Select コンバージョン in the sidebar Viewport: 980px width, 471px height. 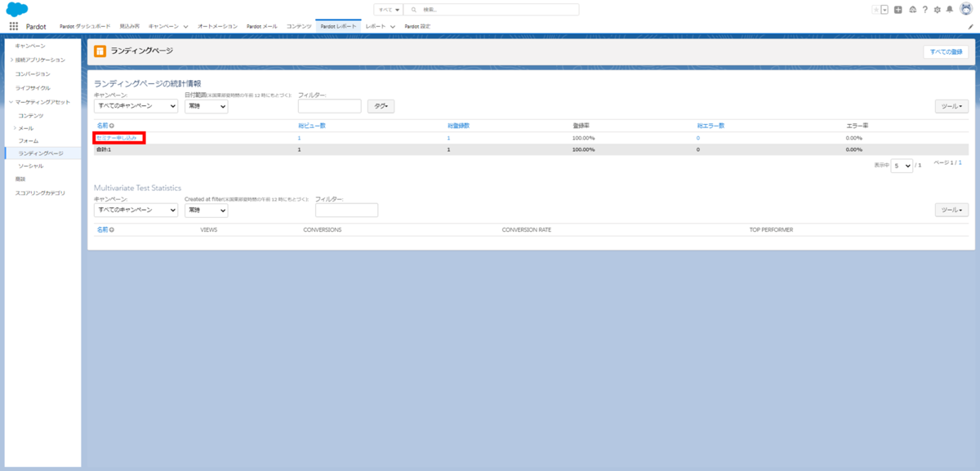point(33,74)
